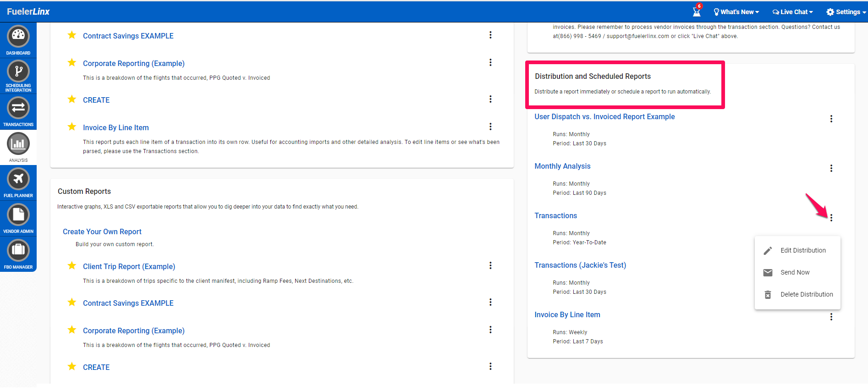This screenshot has height=391, width=868.
Task: Click the 'Runs: Weekly' text
Action: 570,332
